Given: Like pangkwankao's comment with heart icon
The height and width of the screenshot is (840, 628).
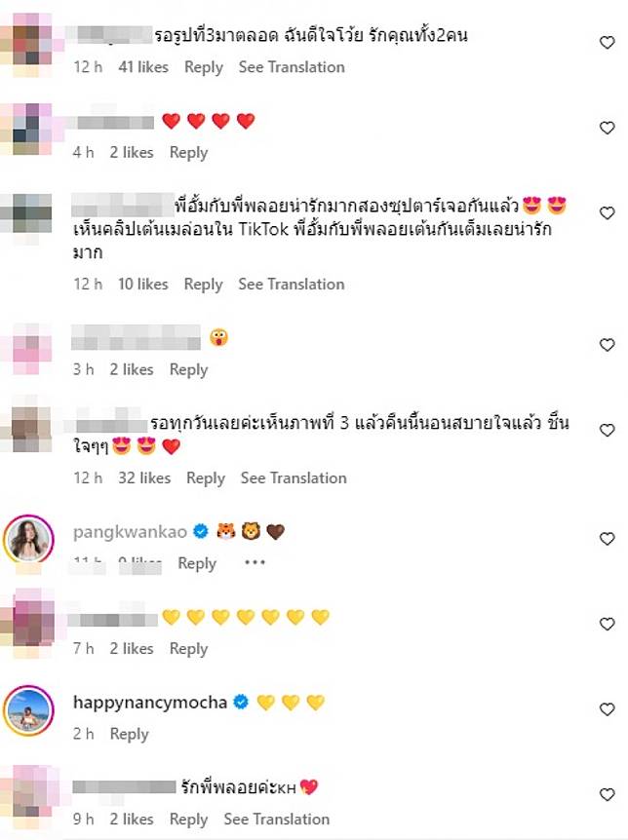Looking at the screenshot, I should [x=607, y=538].
